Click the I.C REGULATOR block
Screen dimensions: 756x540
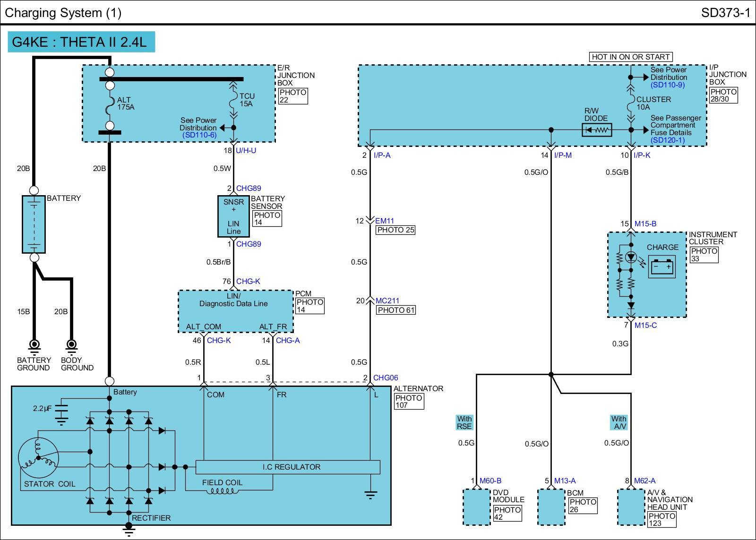(288, 467)
